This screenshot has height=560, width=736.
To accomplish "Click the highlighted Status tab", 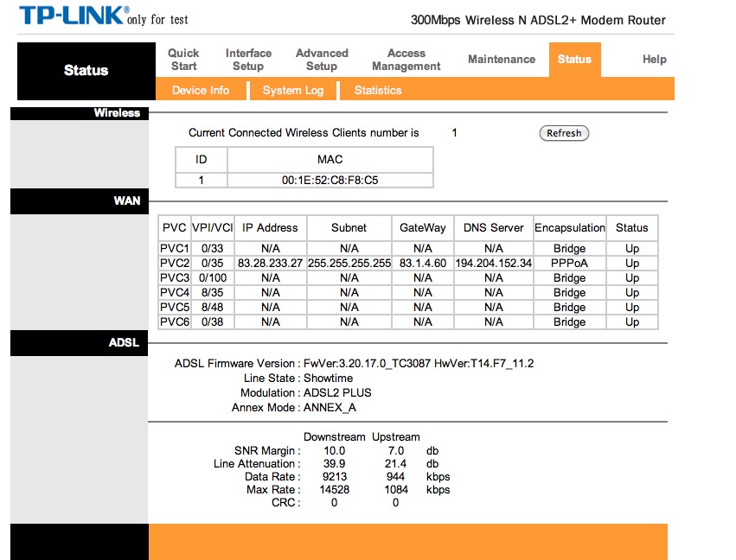I will [574, 60].
